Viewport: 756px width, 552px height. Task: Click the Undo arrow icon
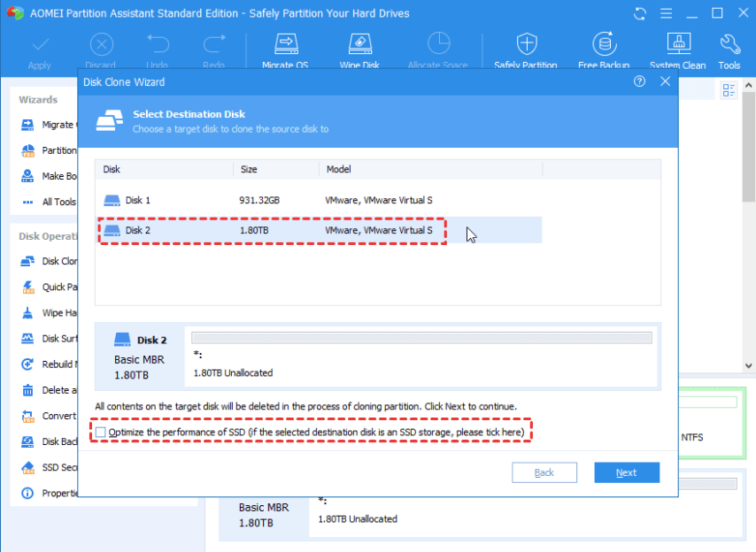pyautogui.click(x=158, y=44)
